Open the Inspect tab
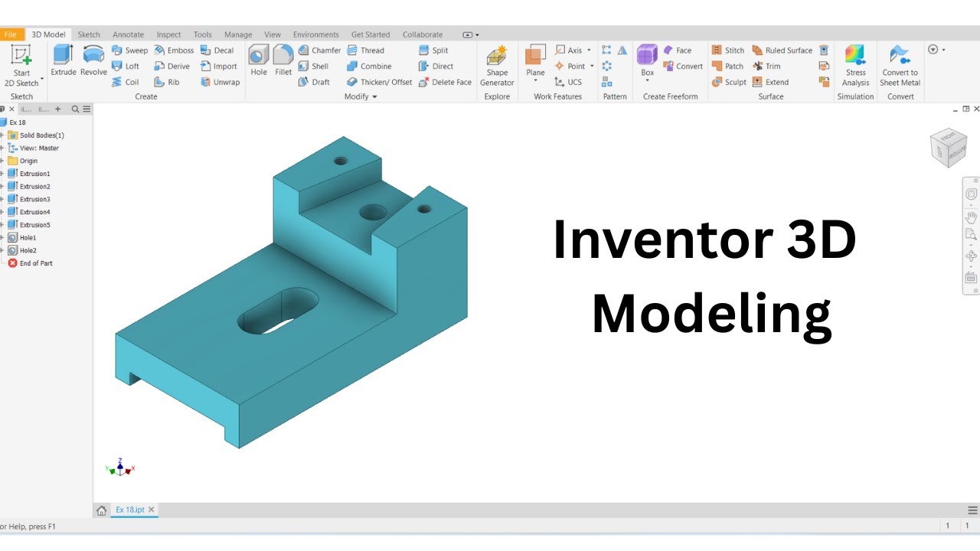The height and width of the screenshot is (551, 980). [x=168, y=34]
